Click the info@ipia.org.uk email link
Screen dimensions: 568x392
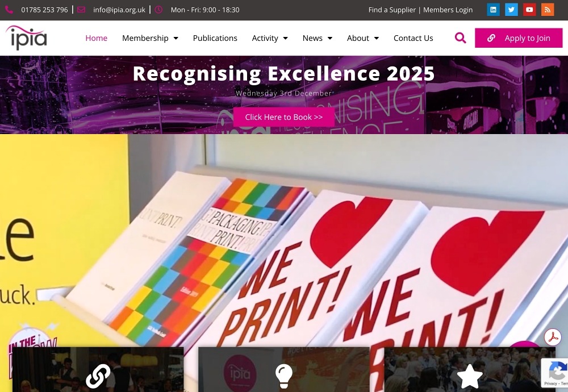tap(119, 10)
